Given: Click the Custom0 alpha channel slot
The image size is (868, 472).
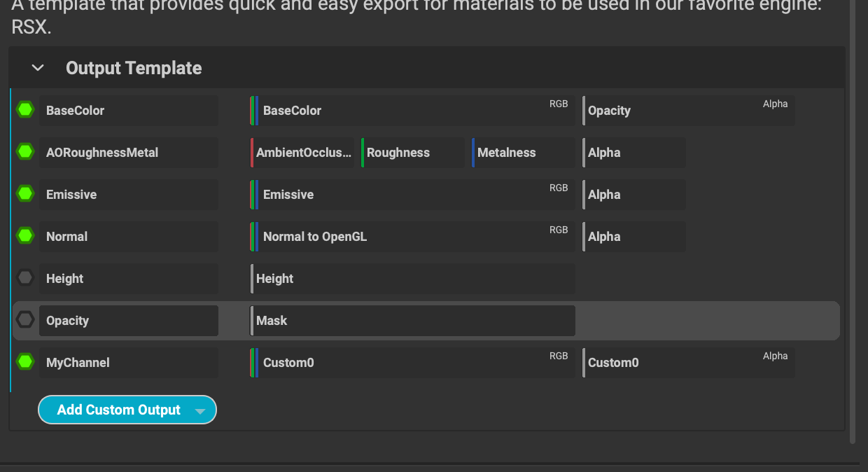Looking at the screenshot, I should 689,363.
